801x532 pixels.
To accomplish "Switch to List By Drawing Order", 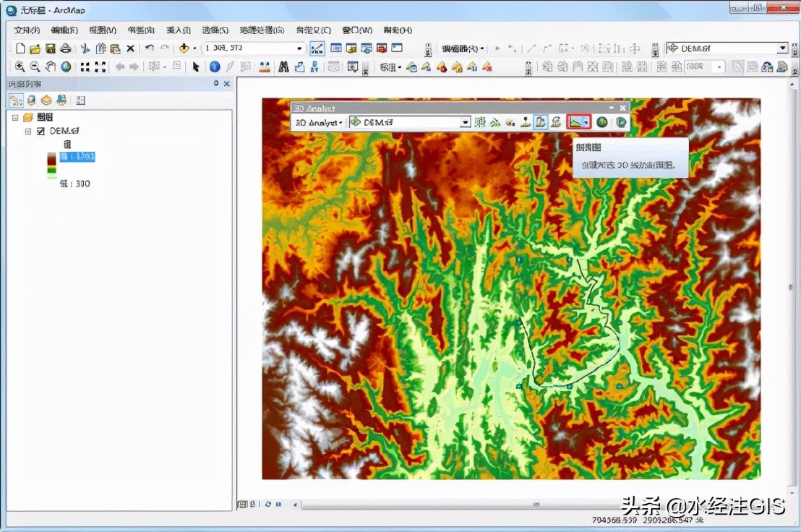I will (16, 100).
